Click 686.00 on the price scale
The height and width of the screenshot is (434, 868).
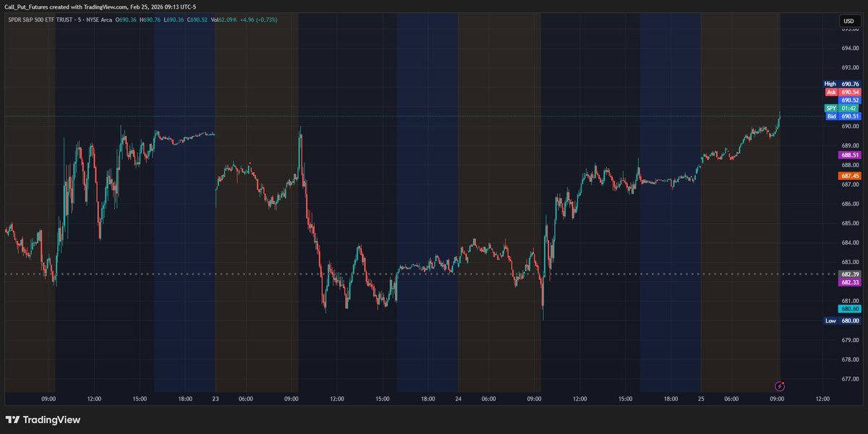pos(850,204)
